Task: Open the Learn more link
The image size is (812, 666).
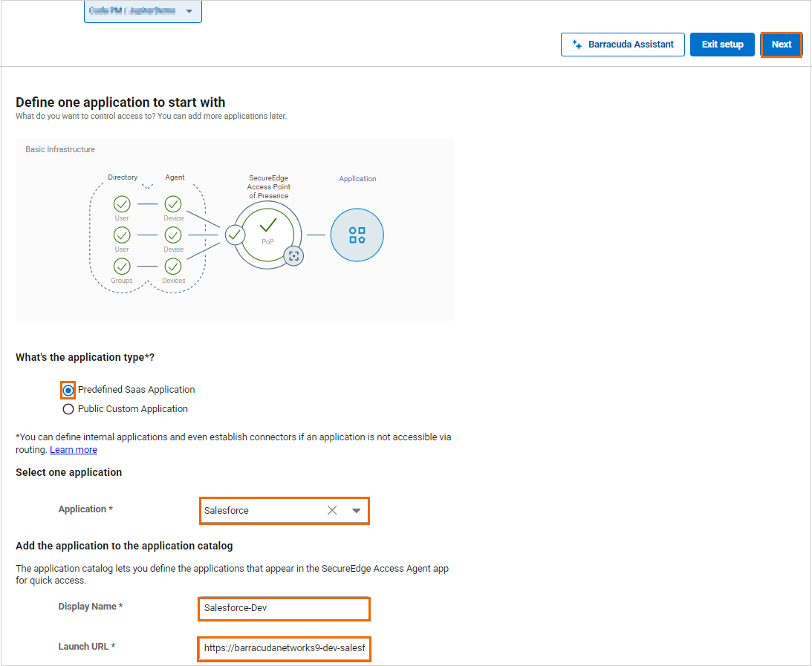Action: (x=73, y=449)
